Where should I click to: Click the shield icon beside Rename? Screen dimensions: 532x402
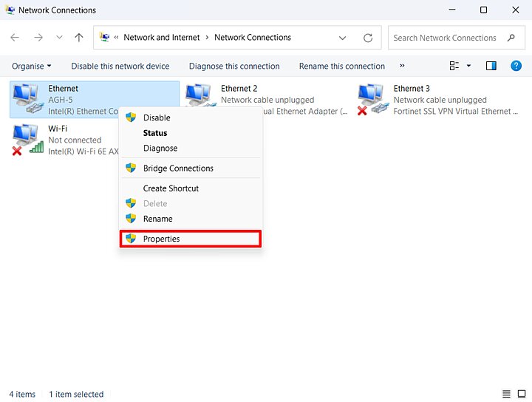pos(131,219)
